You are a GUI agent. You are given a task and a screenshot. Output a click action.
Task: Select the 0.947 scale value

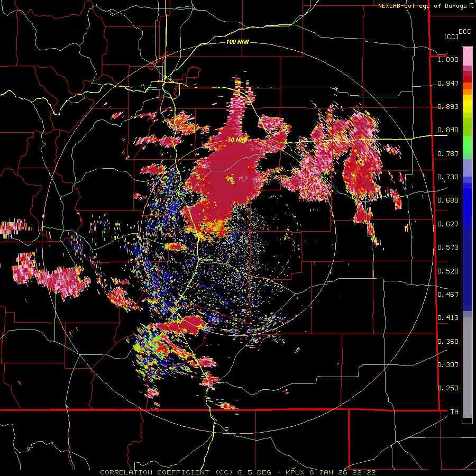pos(448,83)
